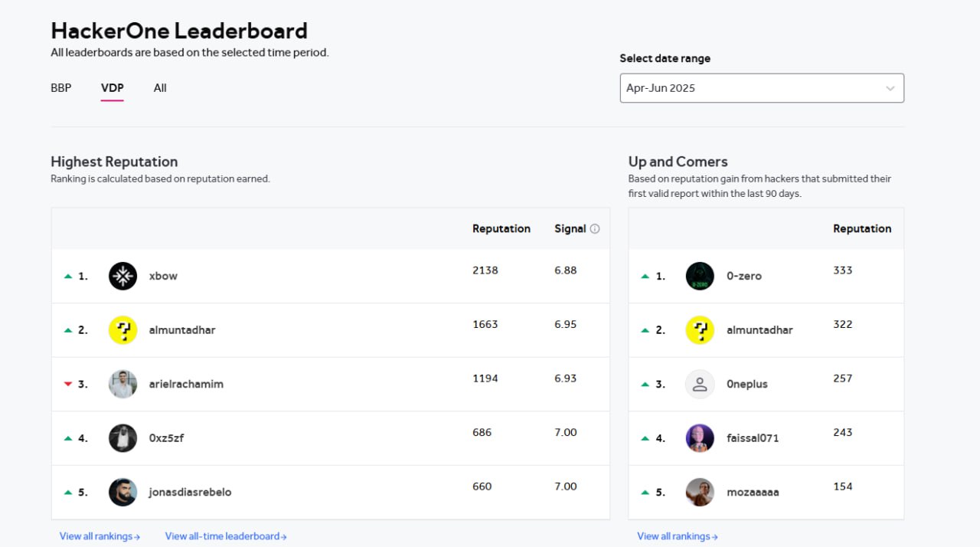The height and width of the screenshot is (547, 980).
Task: Select the All leaderboard tab
Action: tap(159, 87)
